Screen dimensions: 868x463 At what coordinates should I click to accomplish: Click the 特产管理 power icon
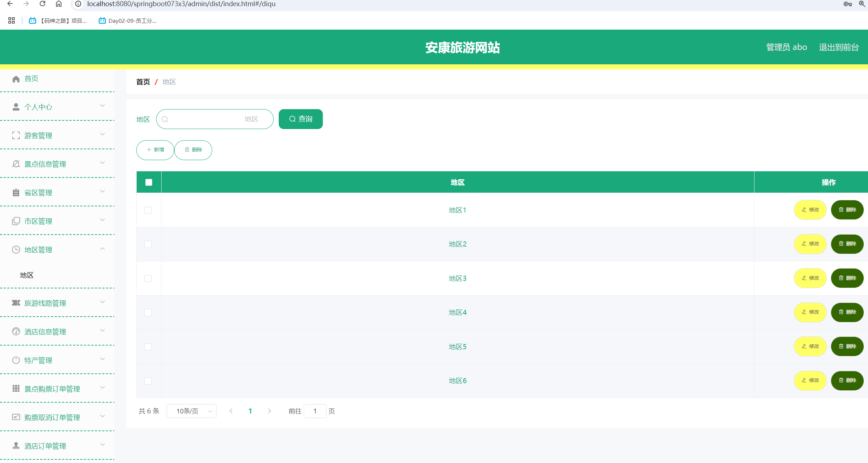click(16, 360)
